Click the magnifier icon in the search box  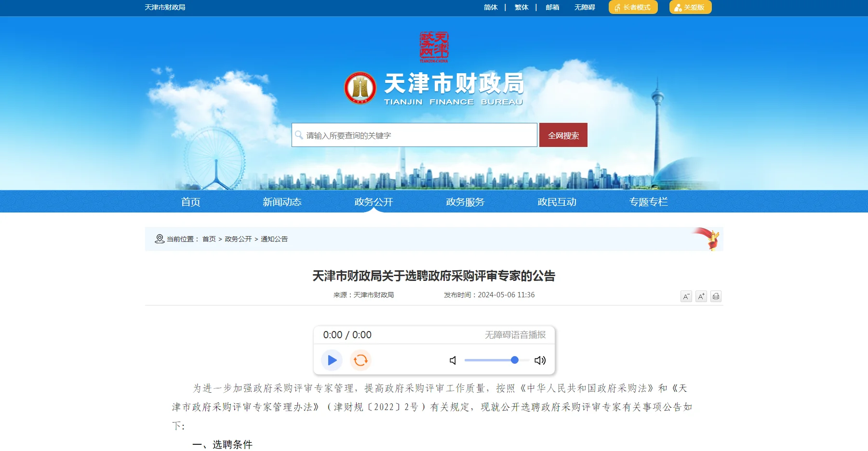tap(299, 135)
